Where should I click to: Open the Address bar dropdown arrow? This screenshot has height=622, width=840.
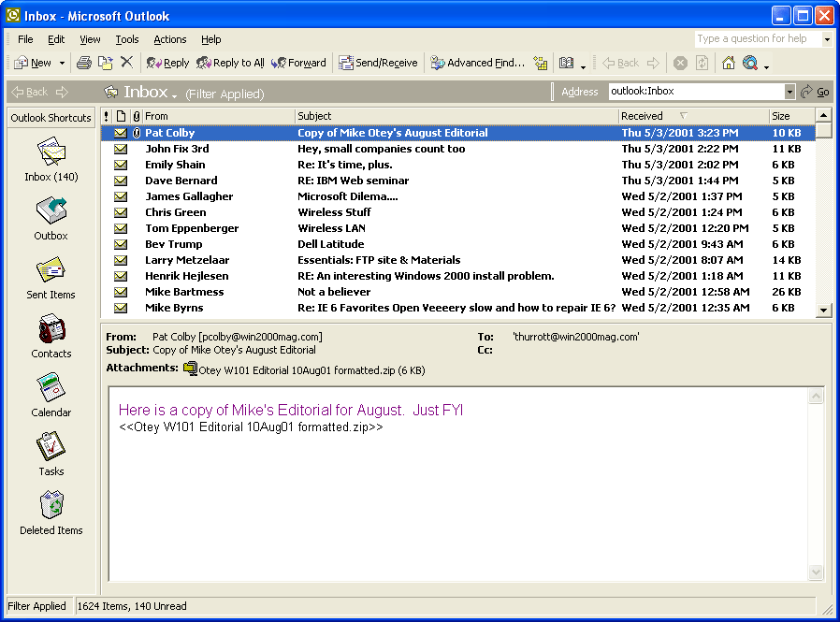pos(789,92)
